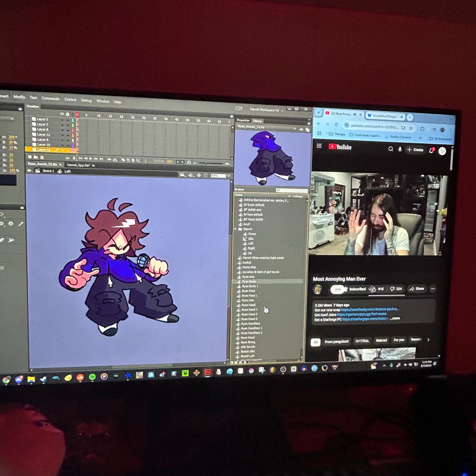Click the Delete layer trash icon

point(42,157)
